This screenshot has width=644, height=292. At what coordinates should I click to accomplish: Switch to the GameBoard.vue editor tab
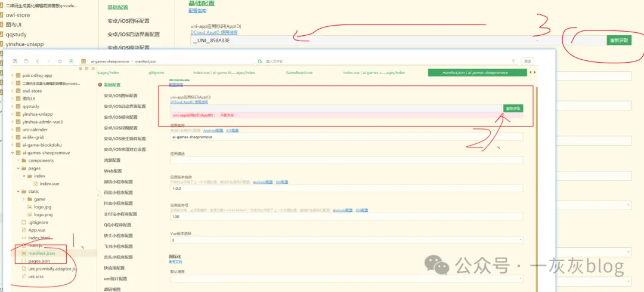coord(299,73)
